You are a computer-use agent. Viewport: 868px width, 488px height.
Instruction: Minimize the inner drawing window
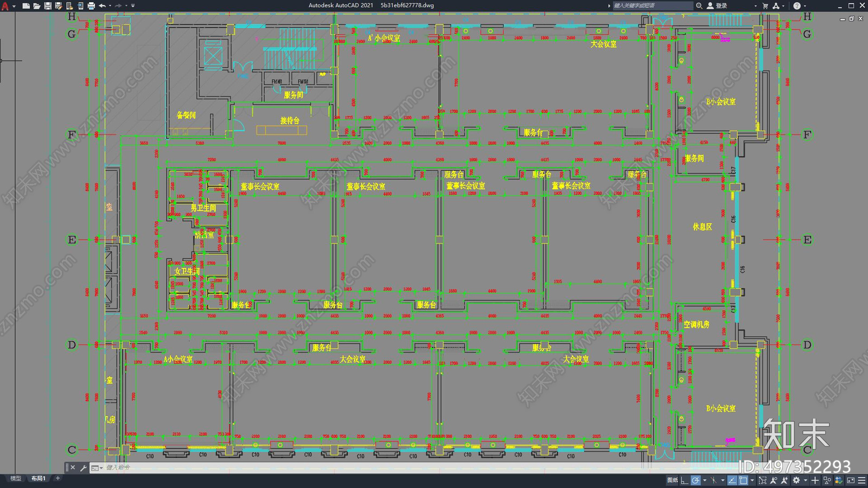point(843,19)
